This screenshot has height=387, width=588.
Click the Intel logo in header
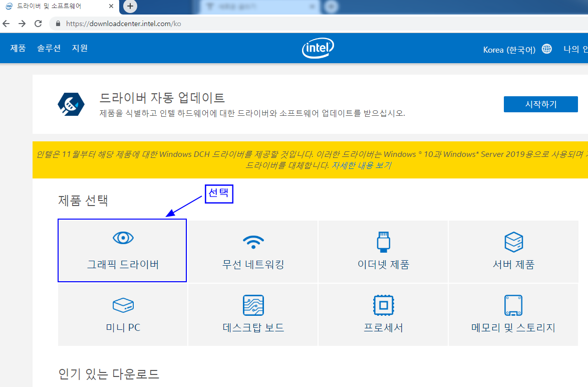coord(318,48)
